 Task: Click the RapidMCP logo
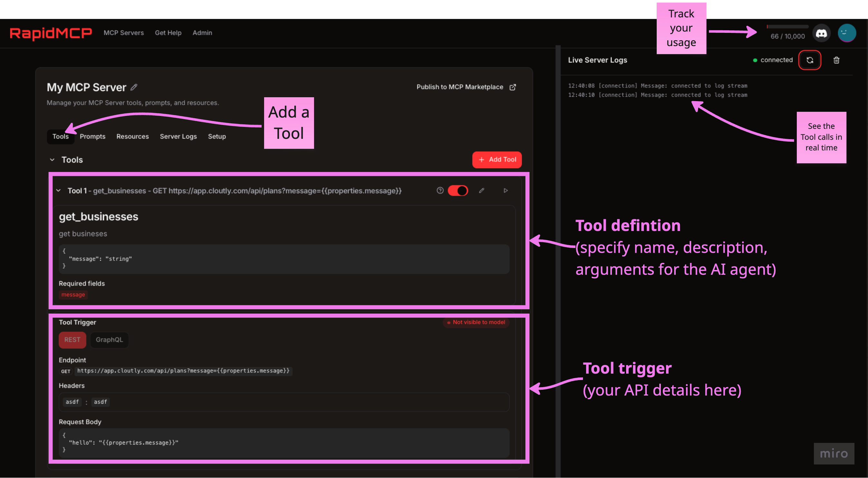coord(51,33)
